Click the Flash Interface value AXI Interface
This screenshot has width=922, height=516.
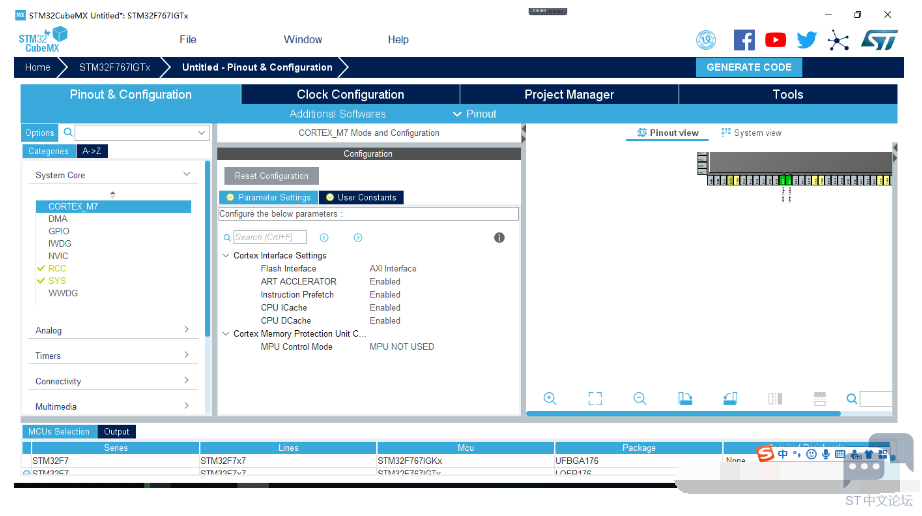(393, 269)
